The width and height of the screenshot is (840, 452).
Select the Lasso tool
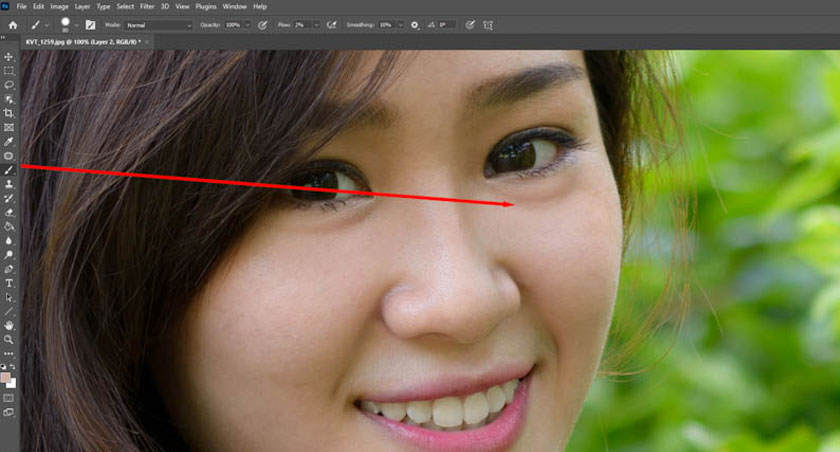[9, 85]
